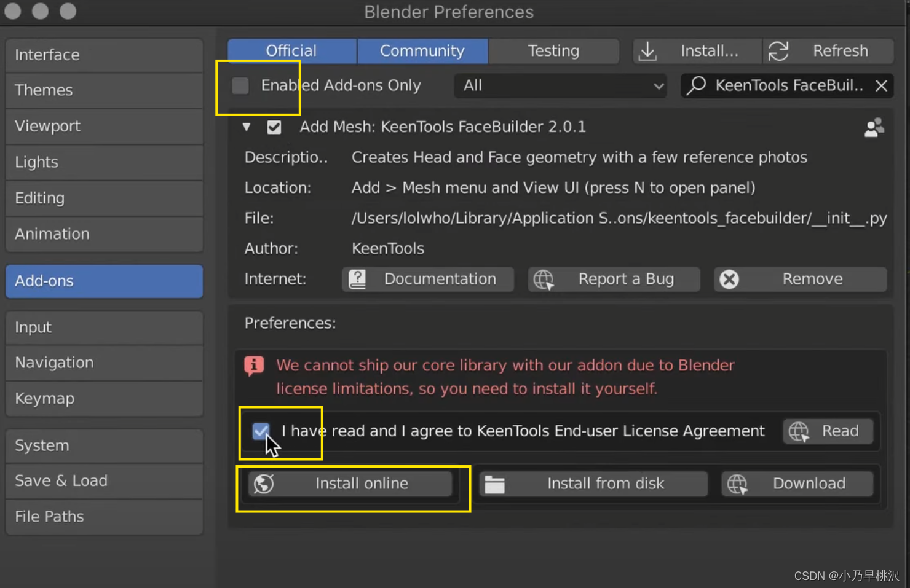Open the Viewport preferences section
910x588 pixels.
[x=105, y=126]
